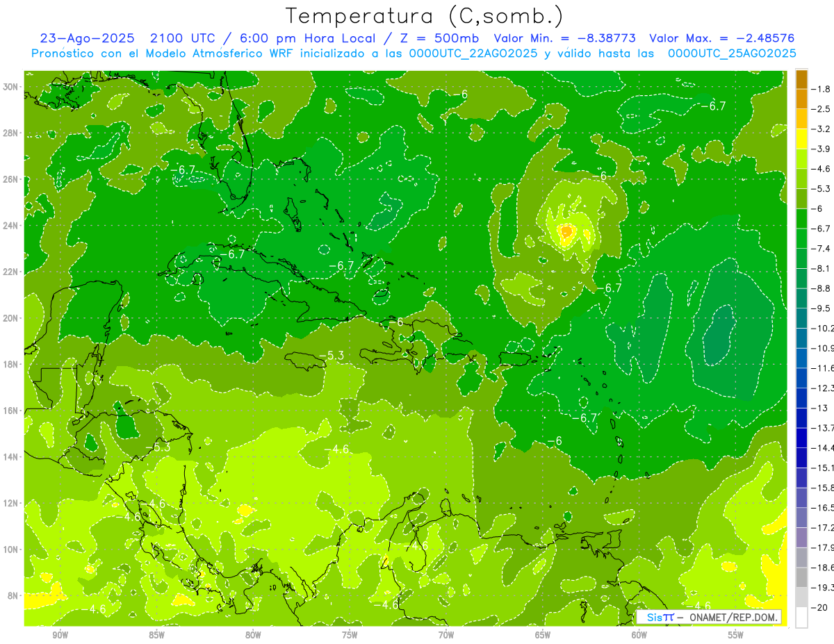
Task: Click the title 'Temperatura (C,somb.)'
Action: point(424,16)
